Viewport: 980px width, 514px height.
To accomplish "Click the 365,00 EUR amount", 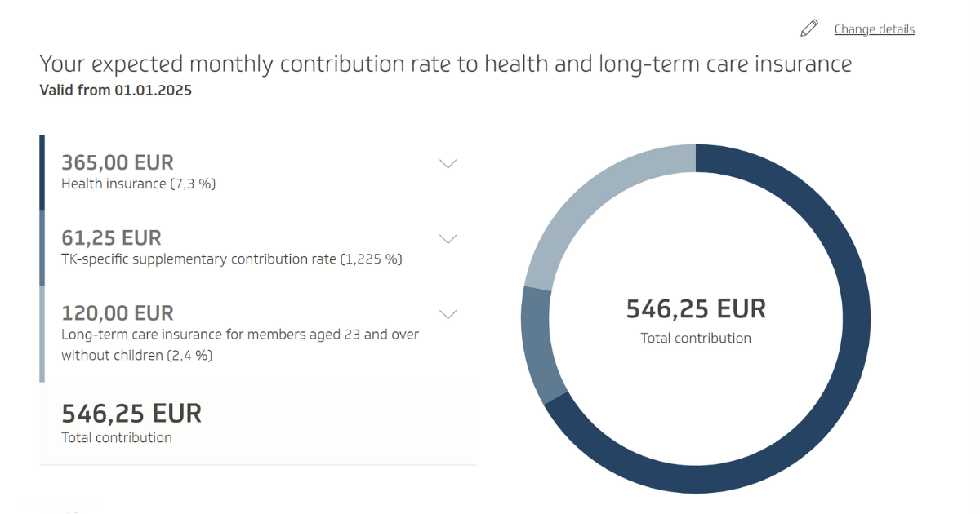I will (118, 162).
